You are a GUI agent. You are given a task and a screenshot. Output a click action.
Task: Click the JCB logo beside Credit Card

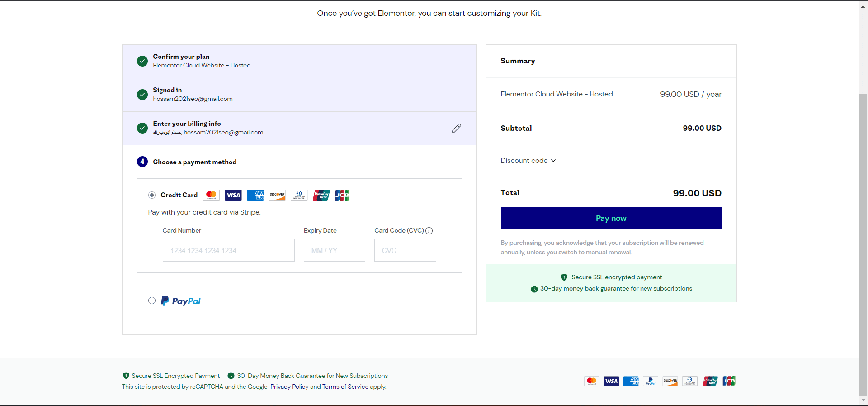coord(342,195)
